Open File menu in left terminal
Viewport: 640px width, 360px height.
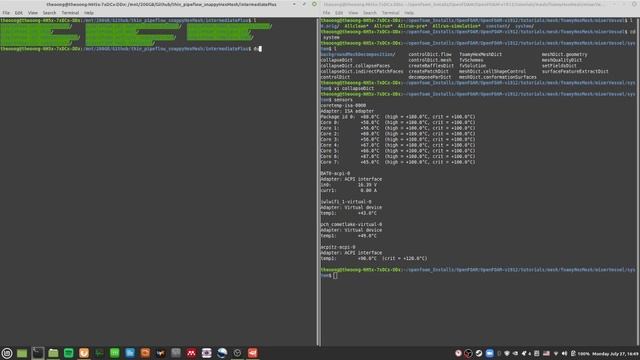pyautogui.click(x=6, y=13)
